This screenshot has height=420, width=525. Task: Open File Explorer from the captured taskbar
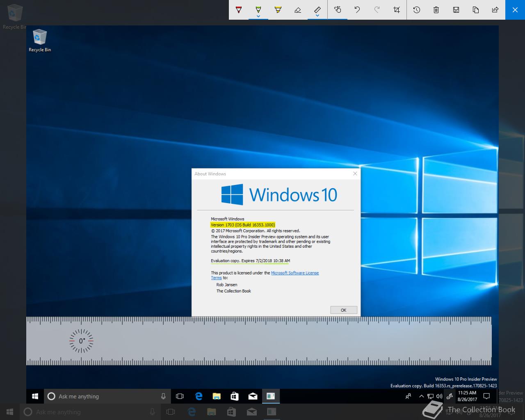click(x=217, y=396)
